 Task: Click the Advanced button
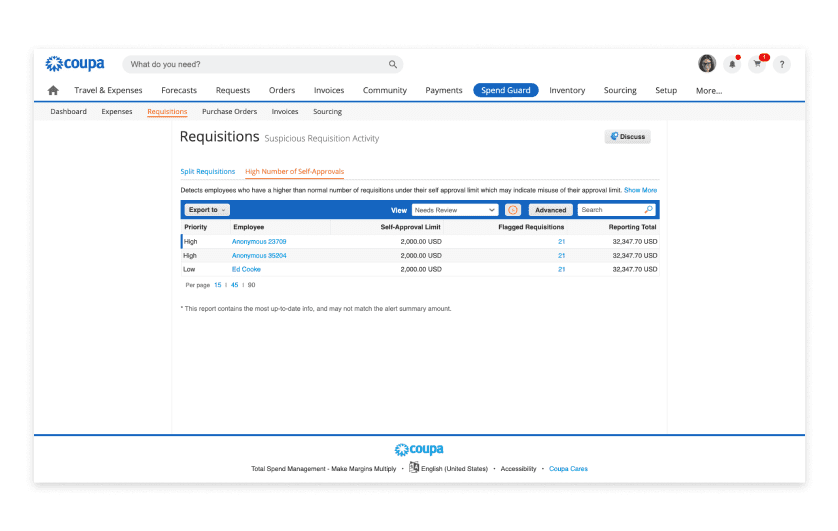pyautogui.click(x=550, y=210)
